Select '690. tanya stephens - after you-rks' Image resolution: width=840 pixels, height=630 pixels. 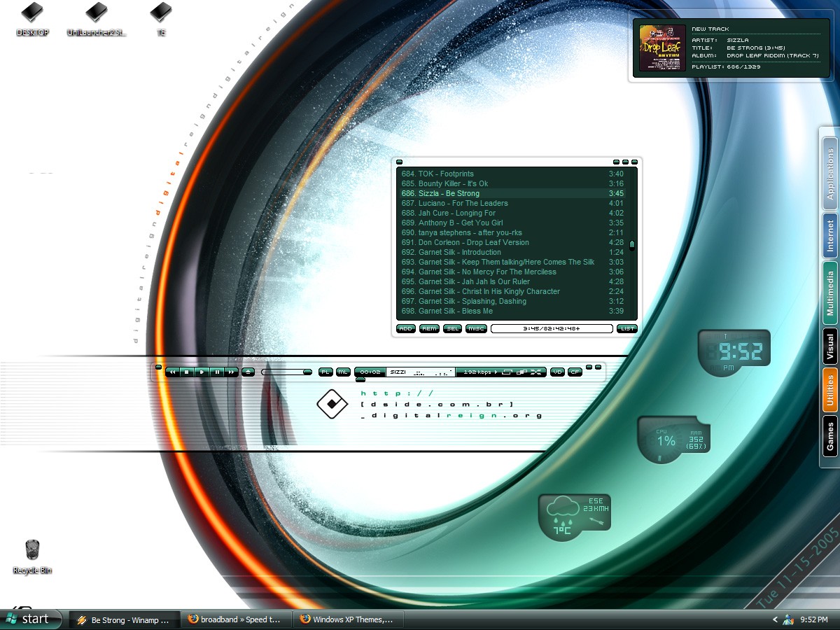pyautogui.click(x=512, y=232)
